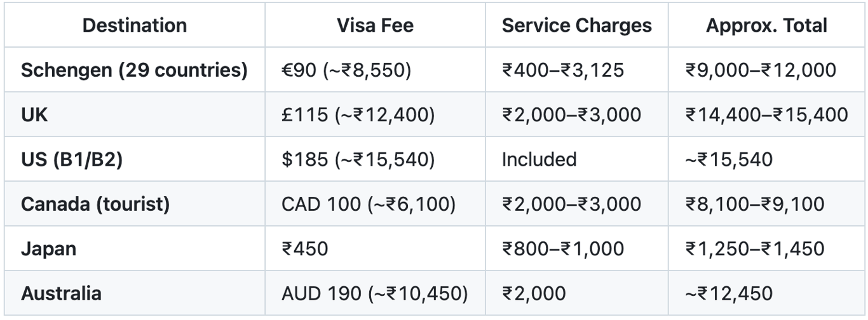Viewport: 868px width, 320px height.
Task: Click the Service Charges column header
Action: pyautogui.click(x=577, y=25)
